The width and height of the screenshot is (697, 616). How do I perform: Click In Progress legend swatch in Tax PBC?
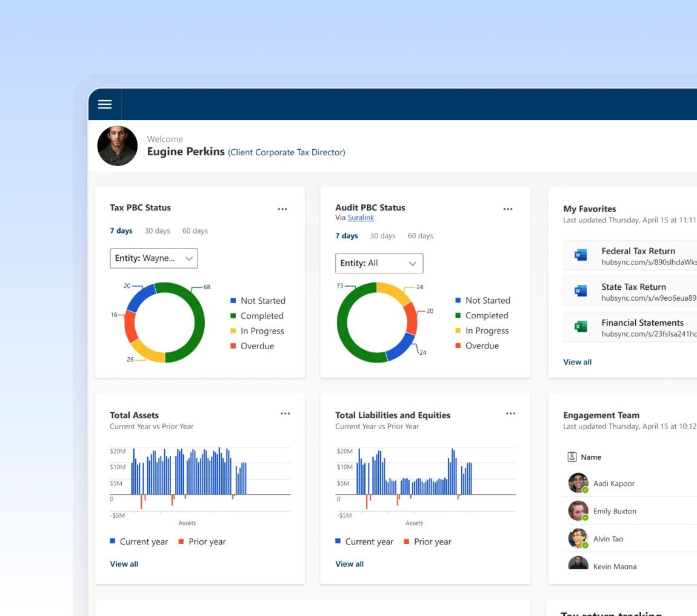click(233, 331)
